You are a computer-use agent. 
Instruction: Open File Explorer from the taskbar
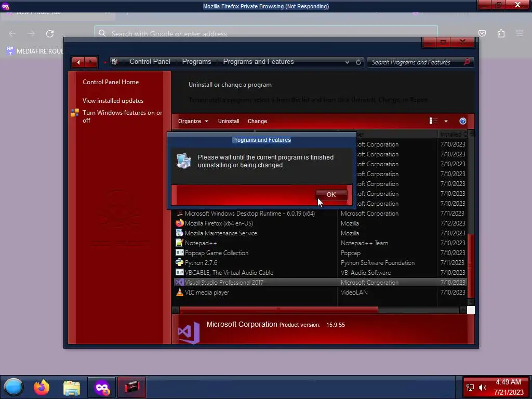(72, 388)
